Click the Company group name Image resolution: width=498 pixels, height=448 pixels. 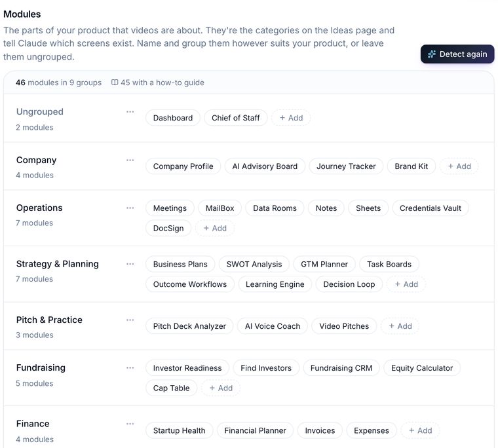tap(36, 160)
